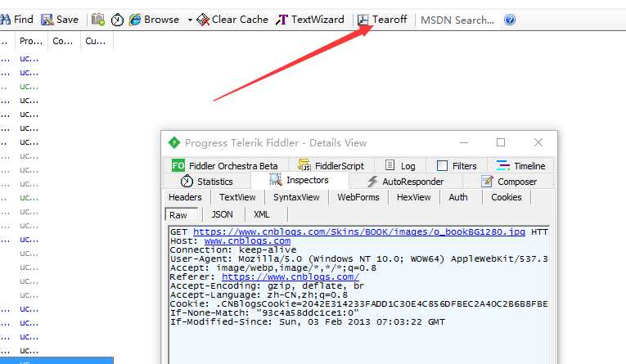Image resolution: width=626 pixels, height=364 pixels.
Task: Click the Tearoff toolbar button
Action: pyautogui.click(x=382, y=19)
